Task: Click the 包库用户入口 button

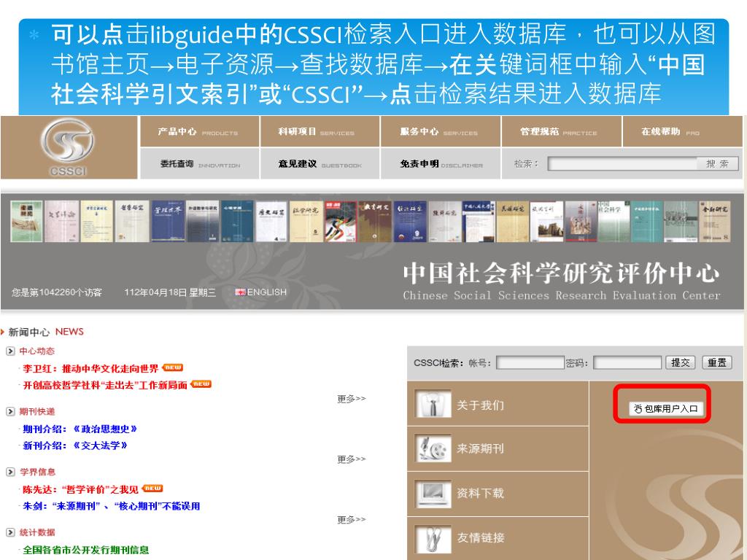Action: pos(666,408)
